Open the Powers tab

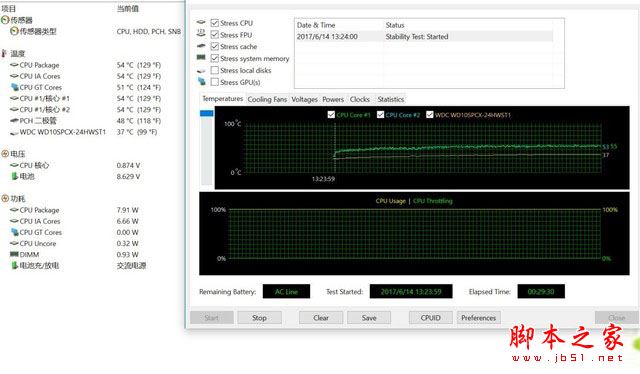pyautogui.click(x=333, y=99)
